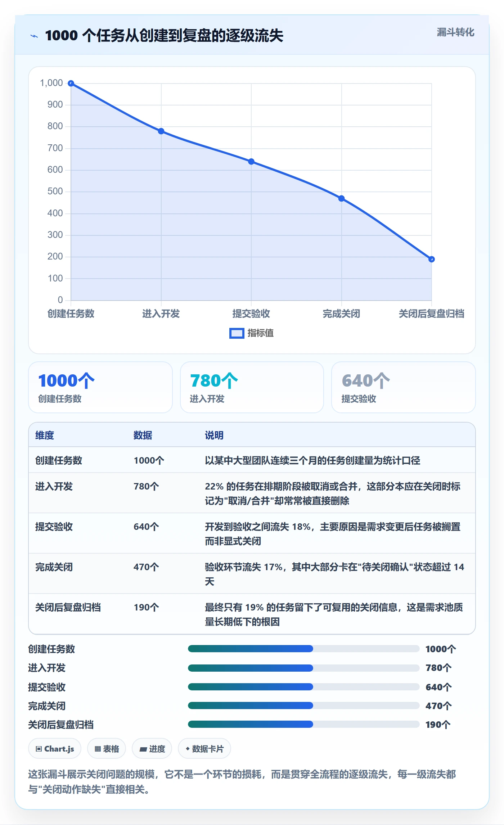Click the chart data point at 进入开发
504x825 pixels.
point(161,131)
